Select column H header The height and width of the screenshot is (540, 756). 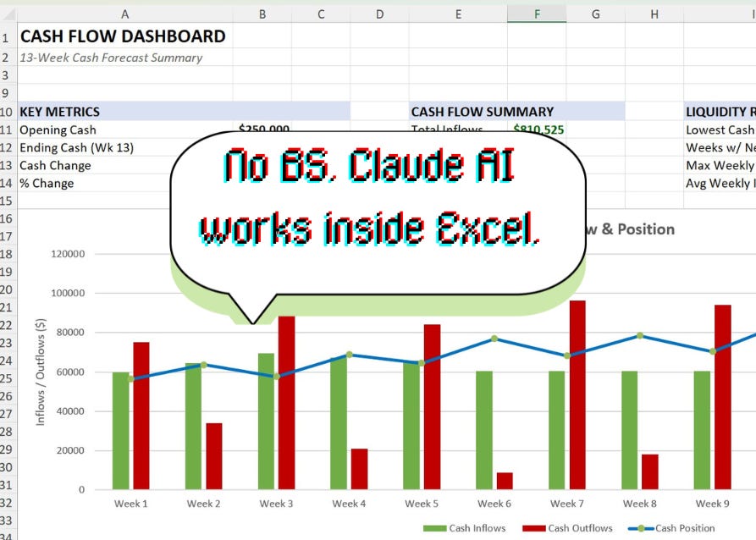point(654,14)
